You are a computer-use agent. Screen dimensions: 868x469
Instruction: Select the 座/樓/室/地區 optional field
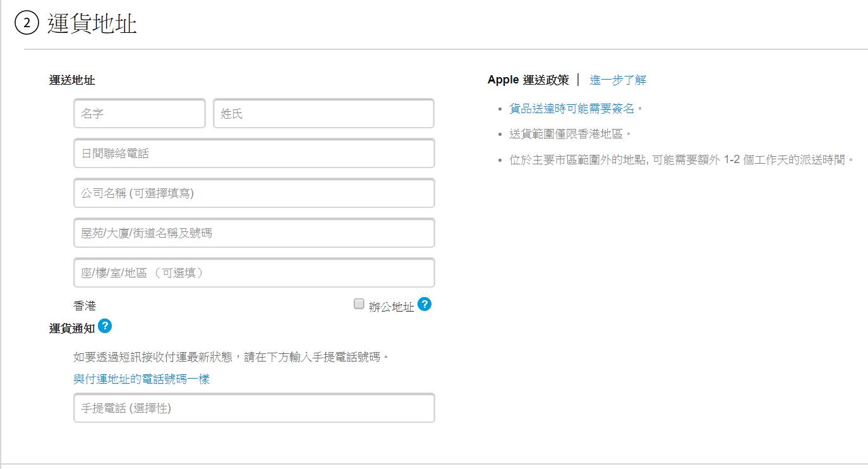[253, 272]
